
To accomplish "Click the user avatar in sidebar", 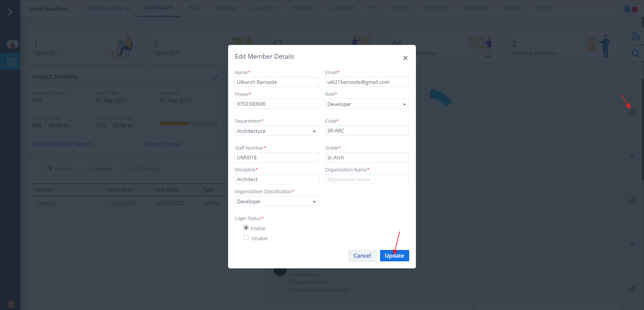I will tap(12, 44).
